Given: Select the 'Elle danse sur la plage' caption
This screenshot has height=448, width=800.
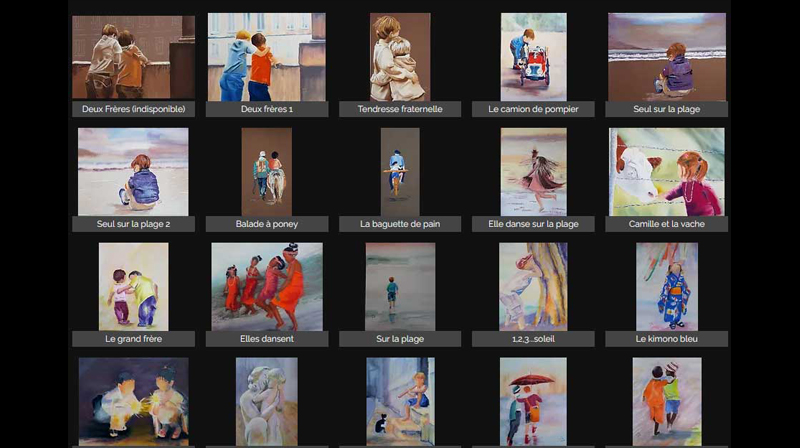Looking at the screenshot, I should click(x=533, y=223).
